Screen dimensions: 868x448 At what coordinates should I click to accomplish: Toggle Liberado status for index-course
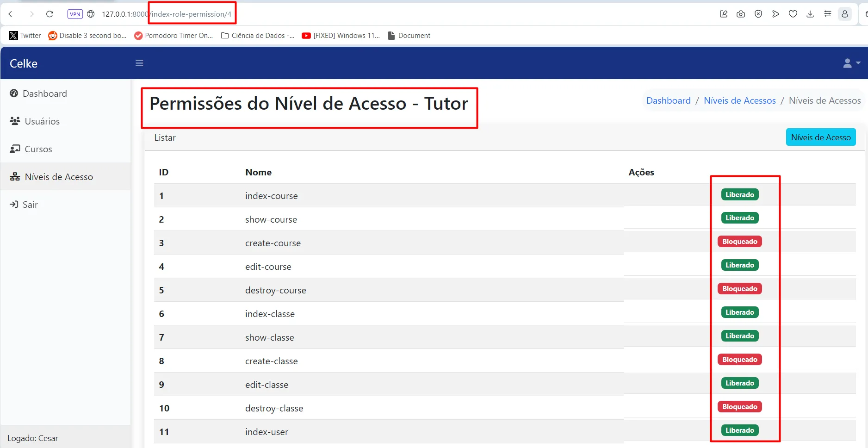tap(739, 195)
